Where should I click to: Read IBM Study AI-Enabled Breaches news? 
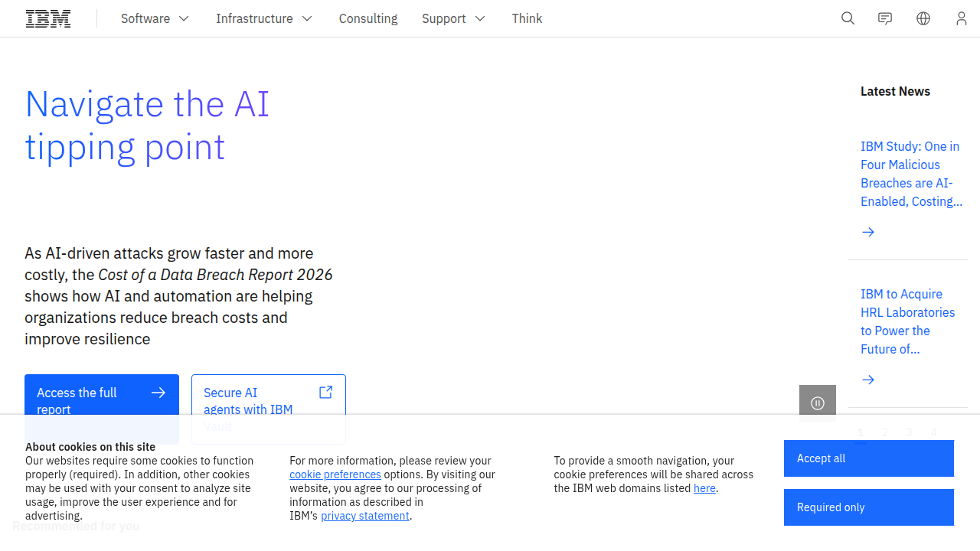(911, 174)
